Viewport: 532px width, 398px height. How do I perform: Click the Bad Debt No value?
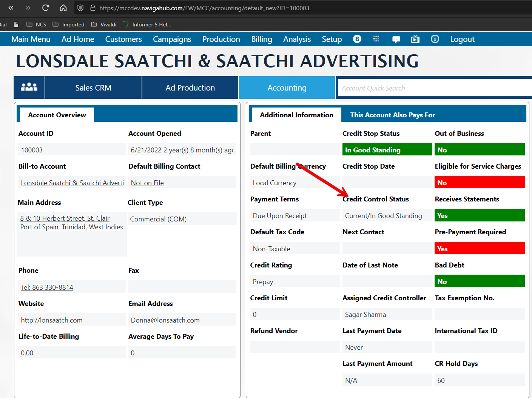(480, 281)
